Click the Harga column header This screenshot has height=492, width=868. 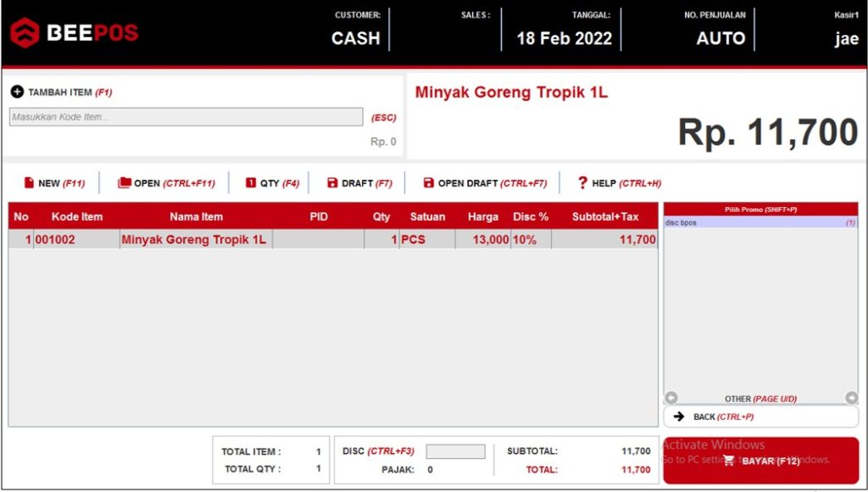(x=482, y=216)
